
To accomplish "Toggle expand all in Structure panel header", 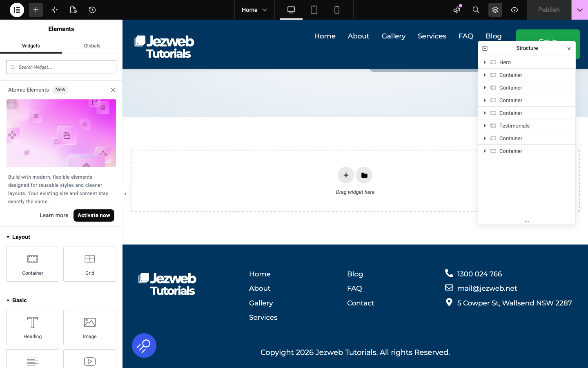I will click(485, 49).
